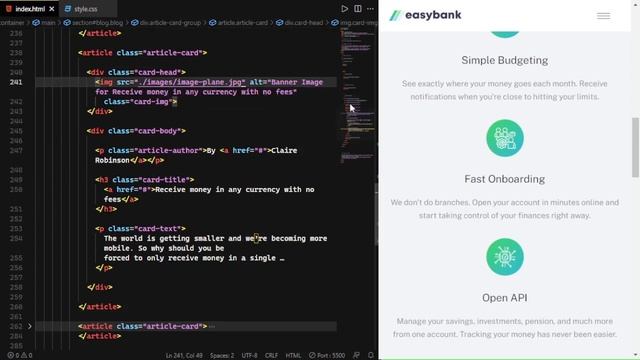Change indentation via Spaces: 2

tap(222, 356)
